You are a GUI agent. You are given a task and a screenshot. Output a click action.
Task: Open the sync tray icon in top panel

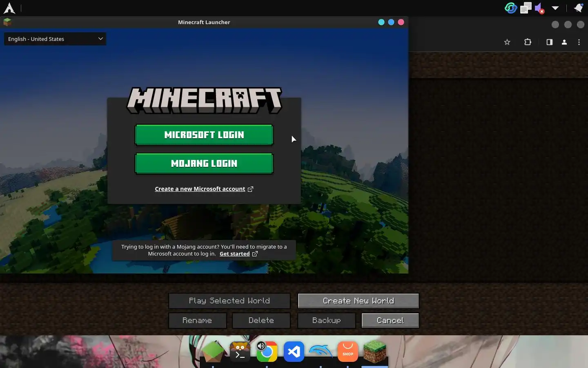511,8
